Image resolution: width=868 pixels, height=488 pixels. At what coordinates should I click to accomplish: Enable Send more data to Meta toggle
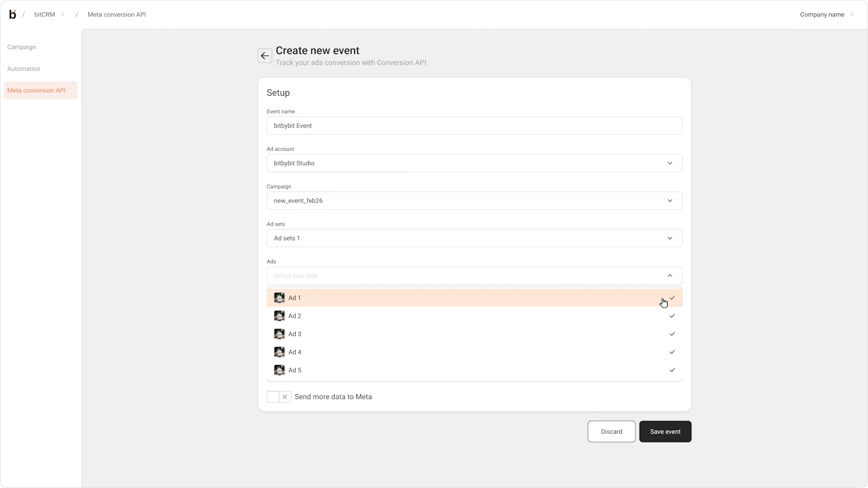point(279,397)
